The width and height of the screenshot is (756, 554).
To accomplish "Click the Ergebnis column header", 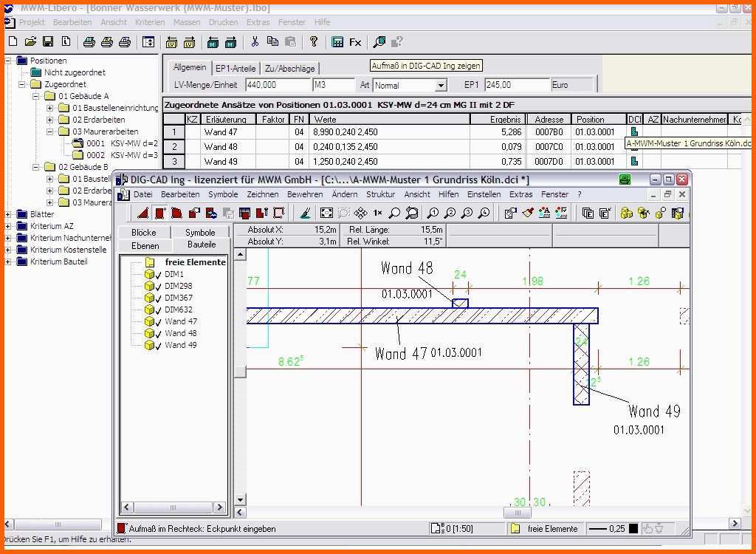I will pyautogui.click(x=497, y=119).
